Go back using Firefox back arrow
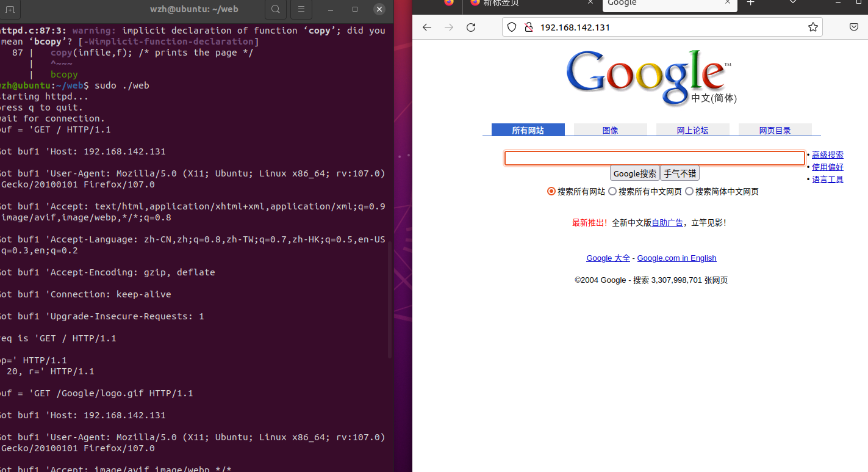 [x=427, y=27]
